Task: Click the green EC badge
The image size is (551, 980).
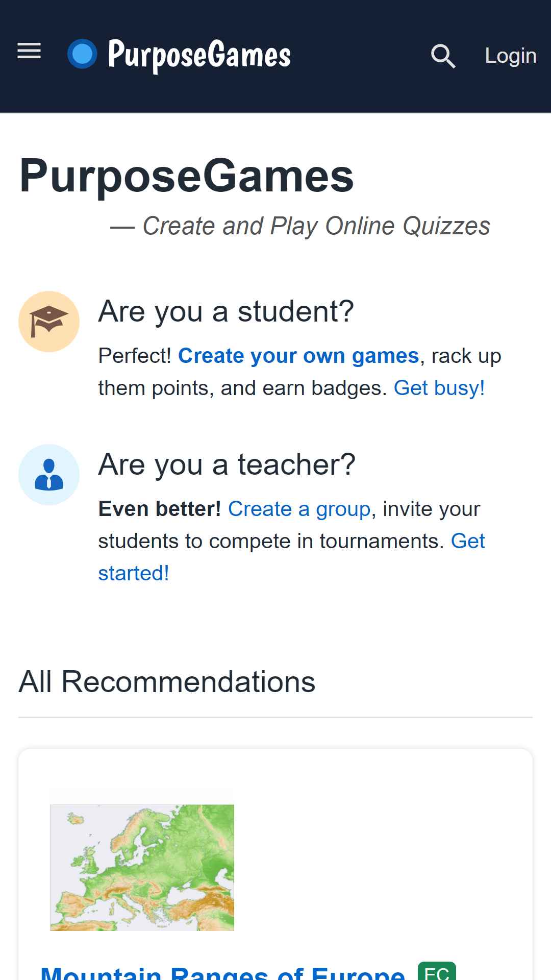Action: pos(437,971)
